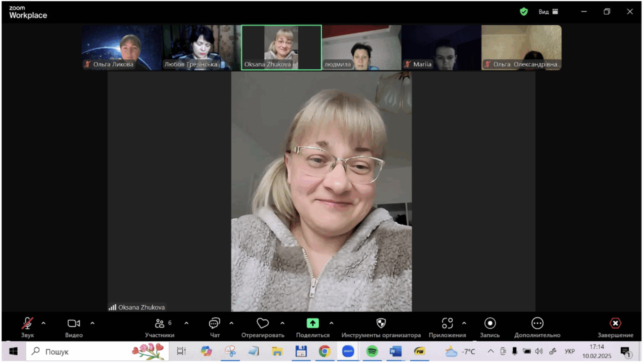Expand chat options arrow next to Чат
Screen dimensions: 644x363
tap(232, 324)
